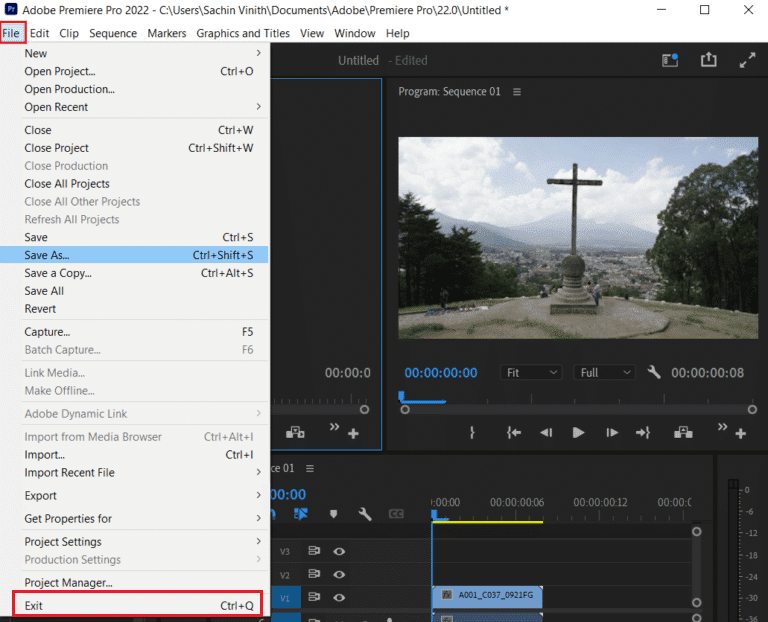Select clip A001_C037_0921FG in timeline
Screen dimensions: 768x622
point(487,595)
